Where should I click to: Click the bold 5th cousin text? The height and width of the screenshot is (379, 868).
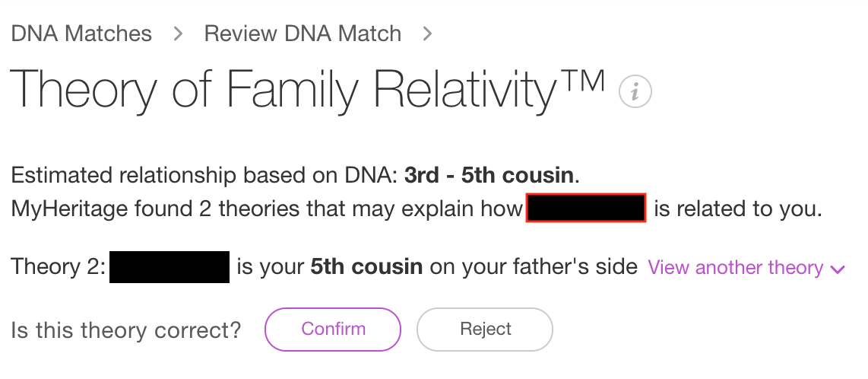pyautogui.click(x=366, y=267)
